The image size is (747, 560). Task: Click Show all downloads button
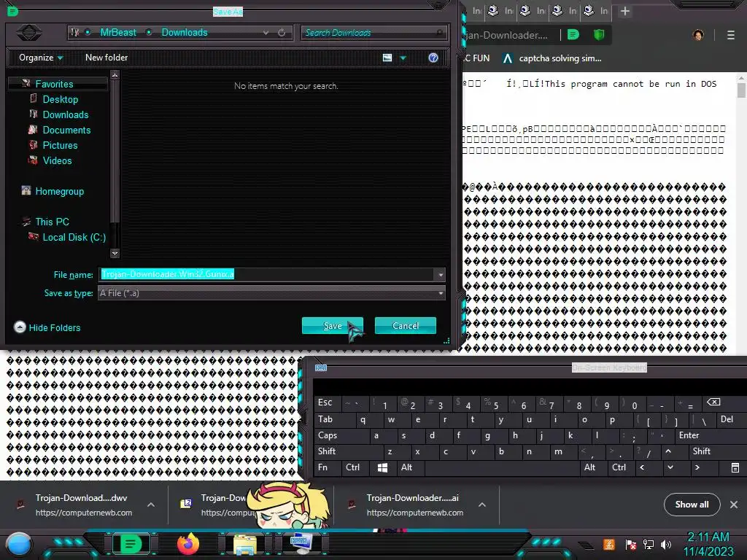pos(692,505)
